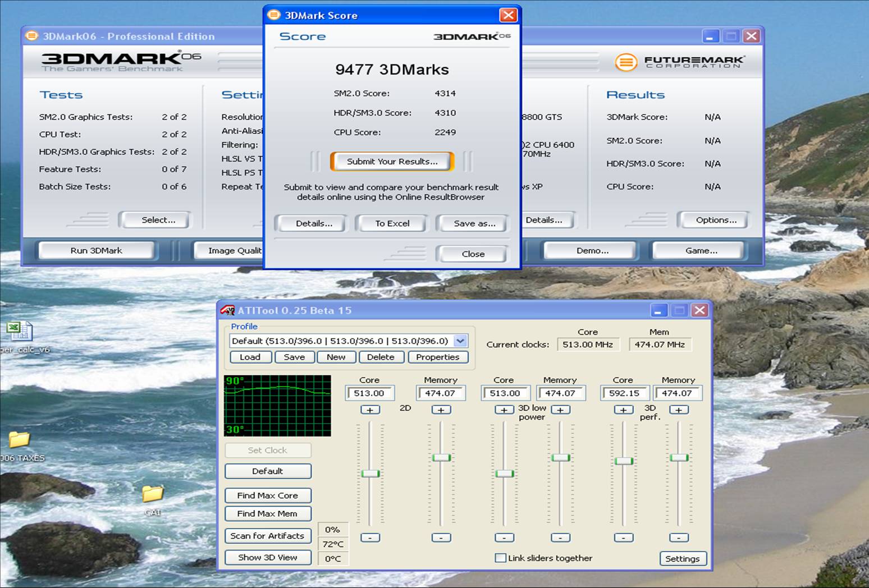Viewport: 869px width, 588px height.
Task: Increase 2D Memory clock with plus button
Action: [441, 410]
